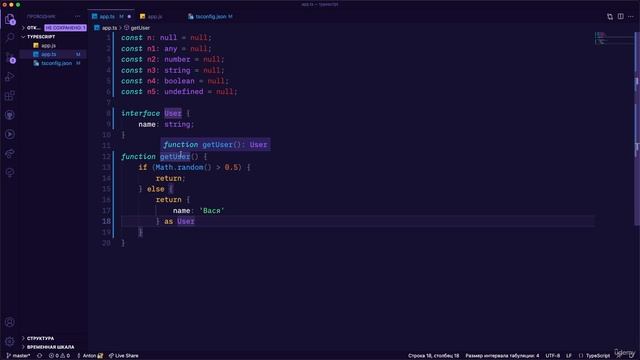The image size is (640, 360).
Task: Click line number 20 in the gutter
Action: [106, 243]
